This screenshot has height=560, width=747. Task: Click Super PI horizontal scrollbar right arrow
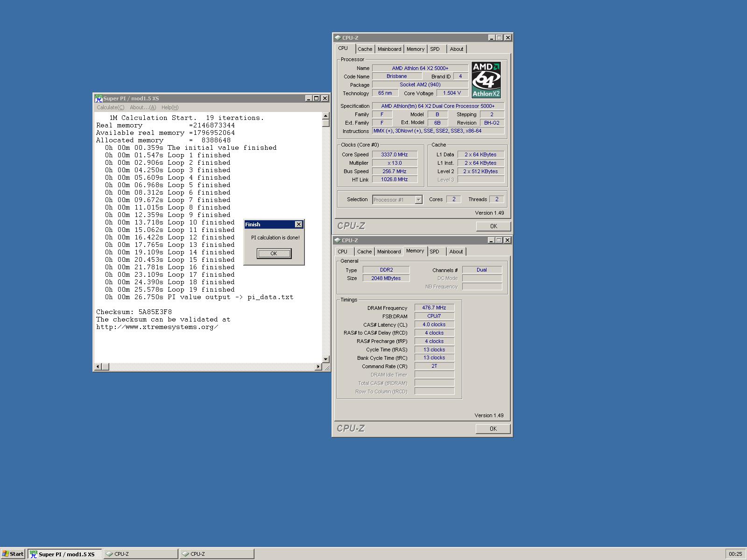coord(319,367)
